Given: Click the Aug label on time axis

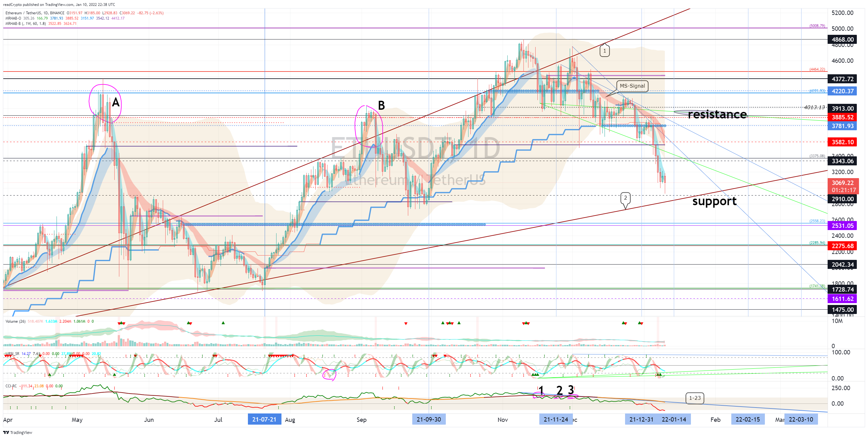Looking at the screenshot, I should tap(290, 420).
